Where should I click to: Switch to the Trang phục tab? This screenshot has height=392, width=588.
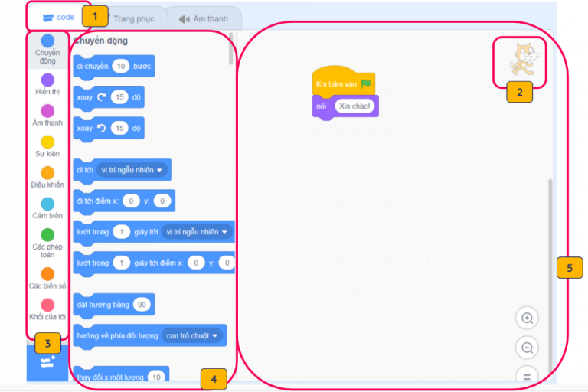(x=133, y=18)
